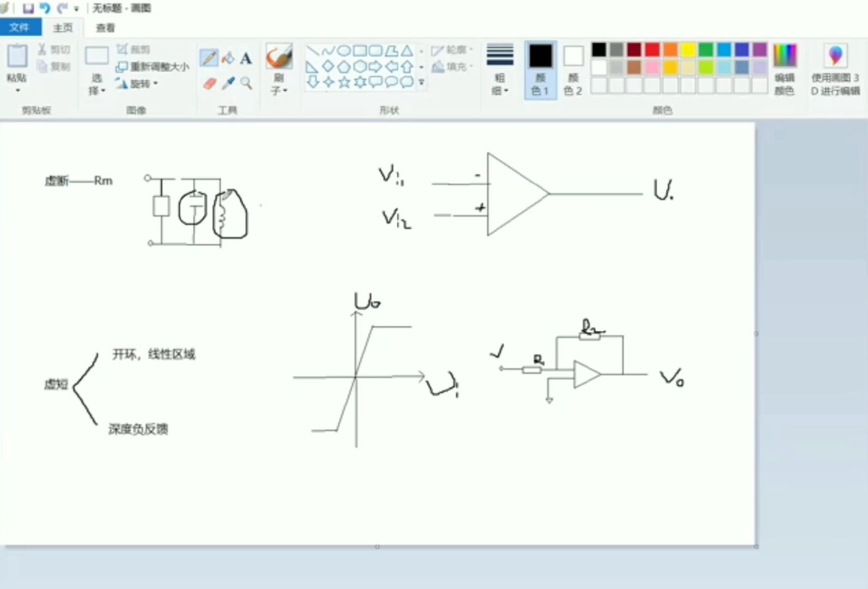Click the 粘贴 (Paste) clipboard icon
Image resolution: width=868 pixels, height=589 pixels.
coord(17,56)
